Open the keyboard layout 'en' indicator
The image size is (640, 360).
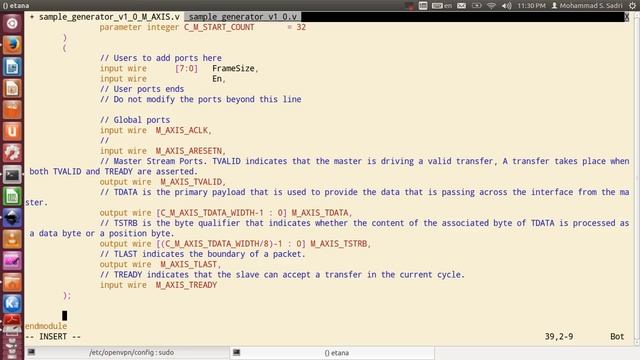point(442,6)
